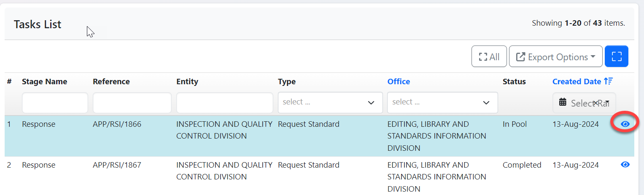View task APP/RSI/1867 via eye icon
This screenshot has height=195, width=644.
625,165
